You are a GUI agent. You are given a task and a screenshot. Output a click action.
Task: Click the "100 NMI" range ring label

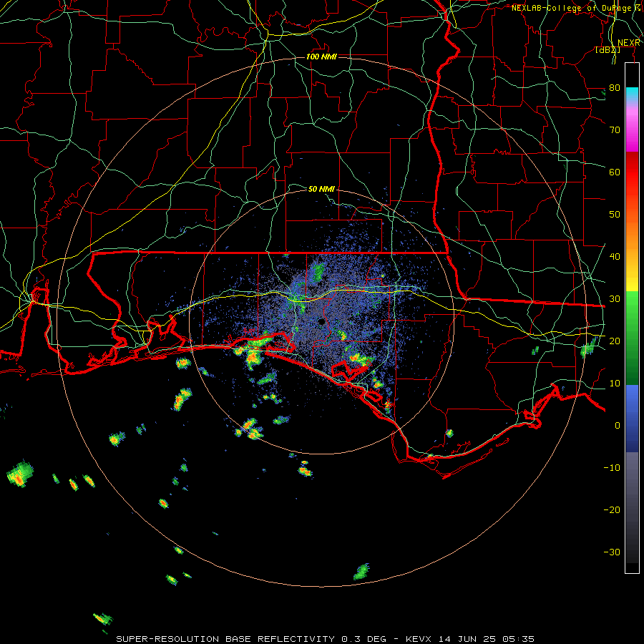click(x=321, y=57)
